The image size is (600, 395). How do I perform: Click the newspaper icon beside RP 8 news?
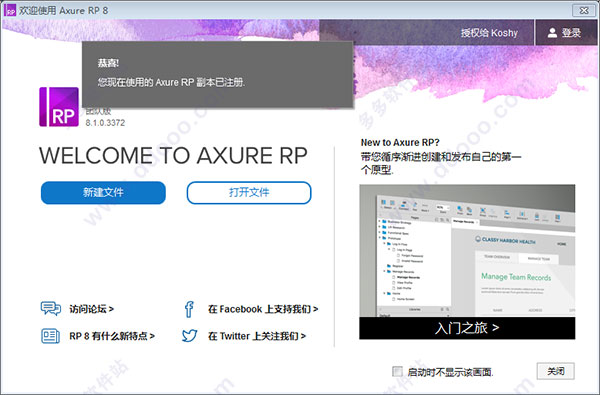[x=51, y=336]
